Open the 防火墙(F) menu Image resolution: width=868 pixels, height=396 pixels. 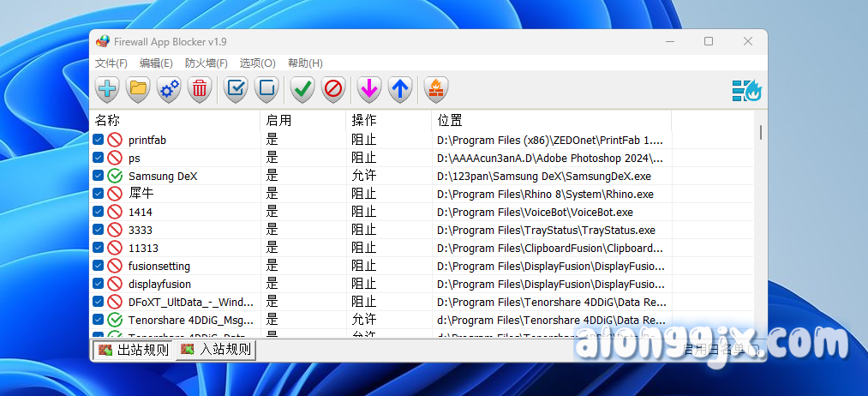(207, 63)
